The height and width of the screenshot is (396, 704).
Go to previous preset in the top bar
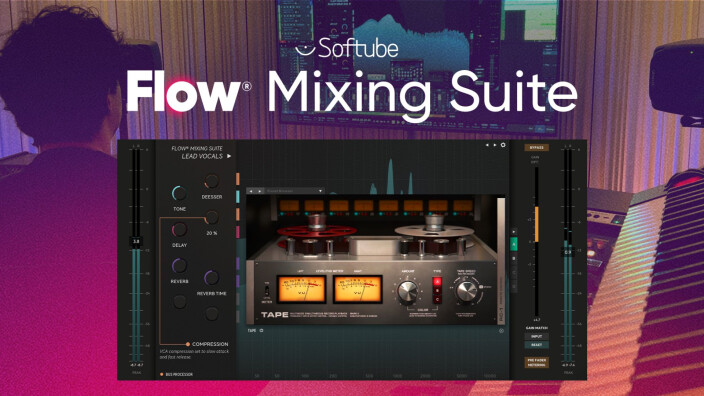point(487,145)
